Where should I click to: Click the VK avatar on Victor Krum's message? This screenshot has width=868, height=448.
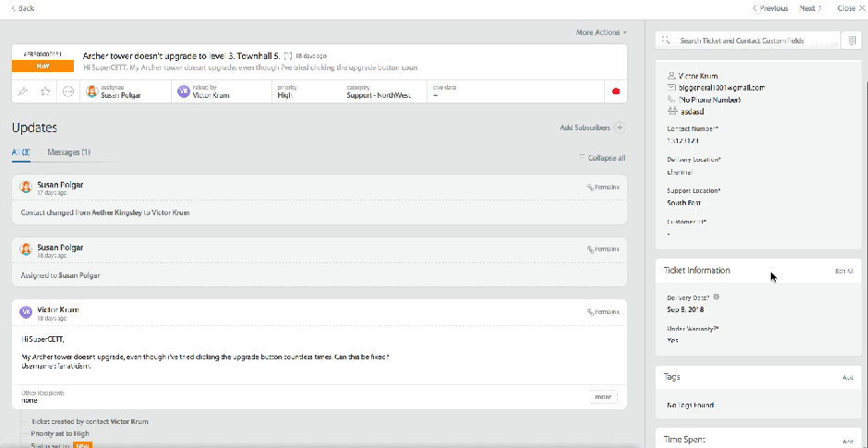26,312
